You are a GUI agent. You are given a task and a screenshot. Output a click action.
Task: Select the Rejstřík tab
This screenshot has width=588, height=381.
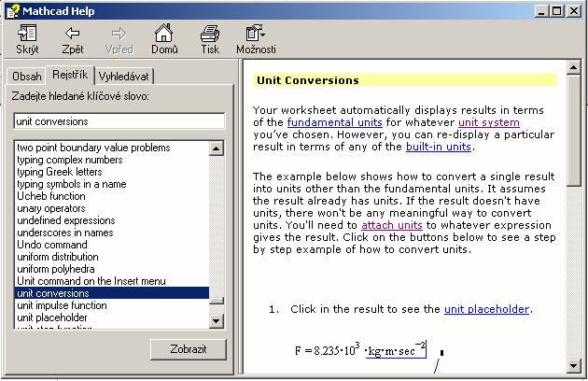point(70,75)
